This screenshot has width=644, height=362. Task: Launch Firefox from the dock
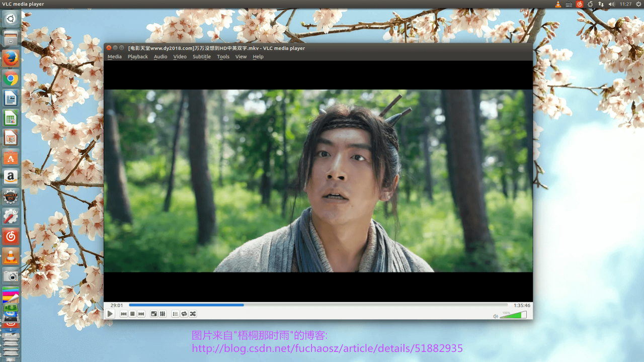tap(11, 58)
